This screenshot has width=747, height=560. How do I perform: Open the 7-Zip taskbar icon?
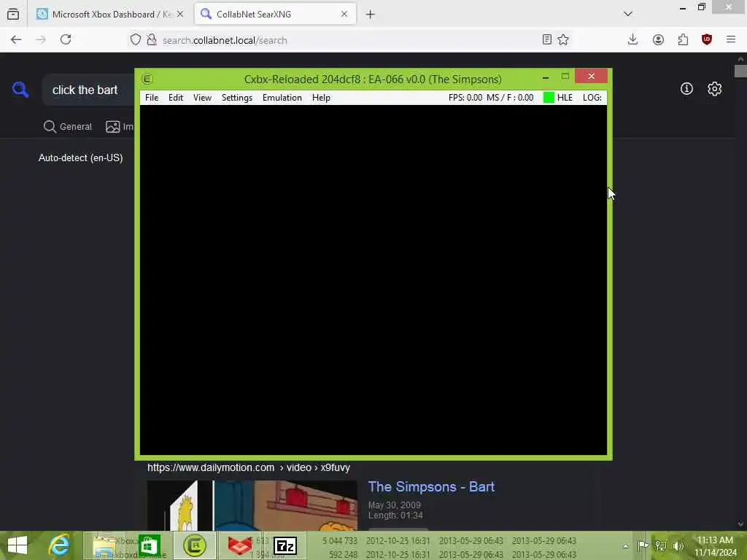click(285, 545)
